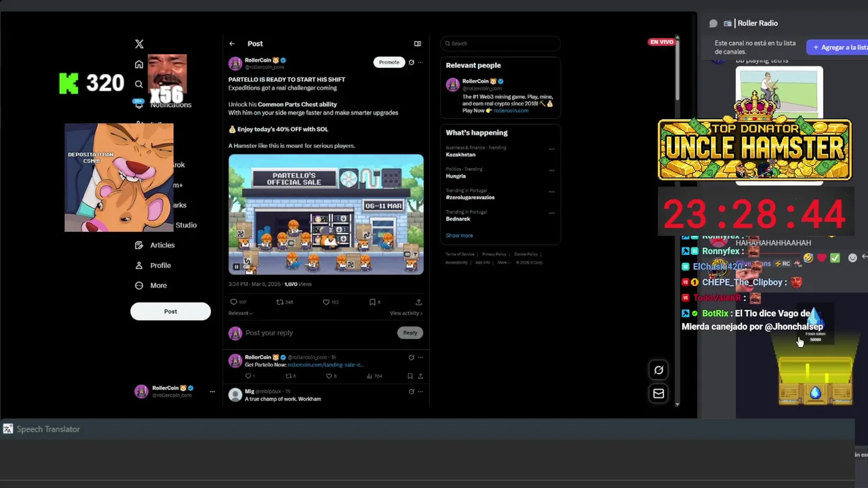This screenshot has width=868, height=488.
Task: Pause the GIF in the post
Action: [236, 267]
